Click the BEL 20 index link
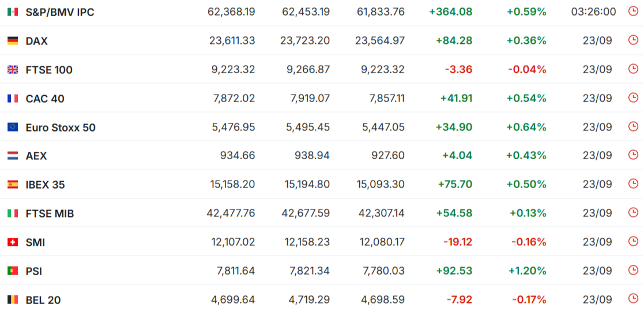Image resolution: width=644 pixels, height=311 pixels. tap(43, 300)
